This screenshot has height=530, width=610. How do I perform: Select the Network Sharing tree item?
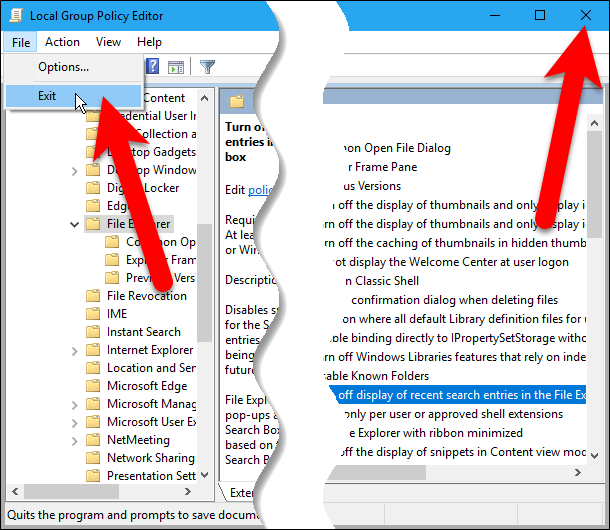coord(151,458)
